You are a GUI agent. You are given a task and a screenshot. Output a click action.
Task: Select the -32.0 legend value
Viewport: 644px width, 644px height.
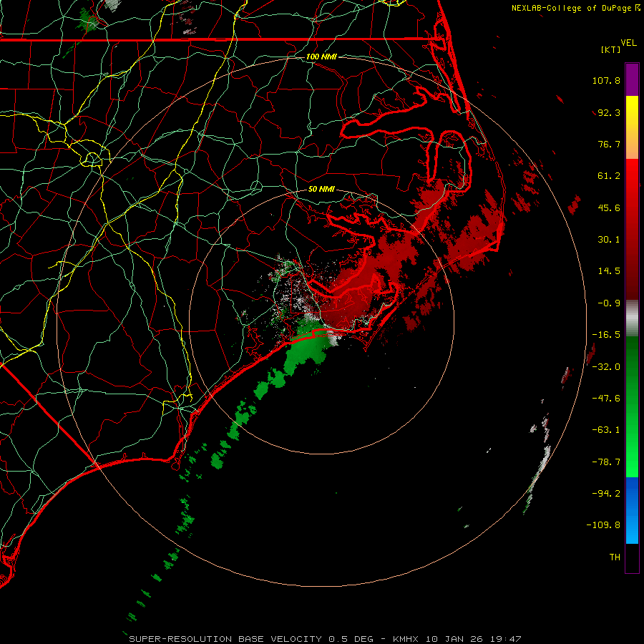click(606, 367)
